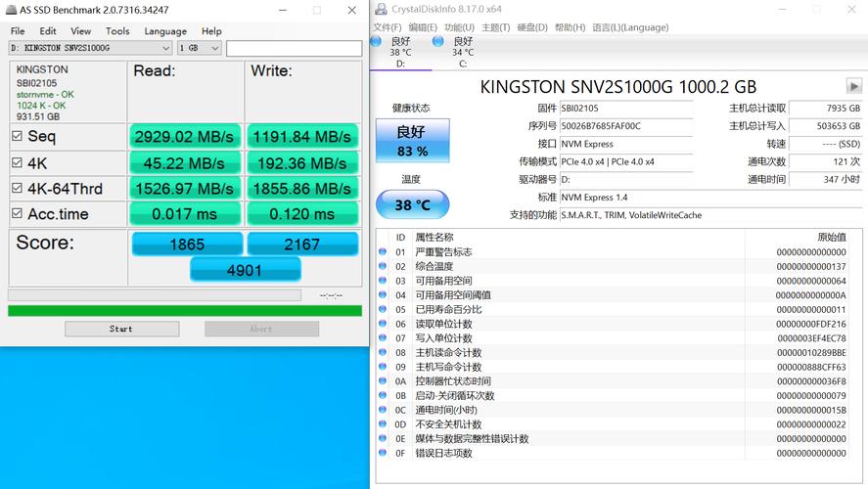
Task: Open the Help menu in AS SSD Benchmark
Action: [x=211, y=31]
